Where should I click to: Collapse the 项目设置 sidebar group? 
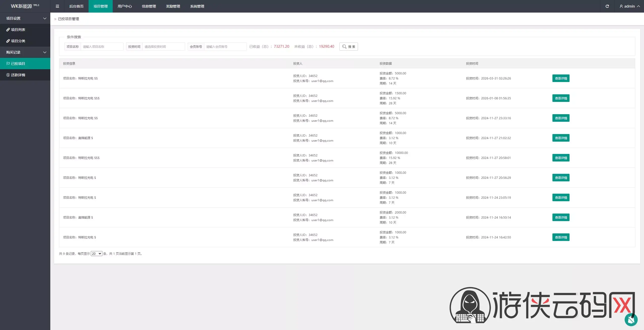tap(25, 18)
